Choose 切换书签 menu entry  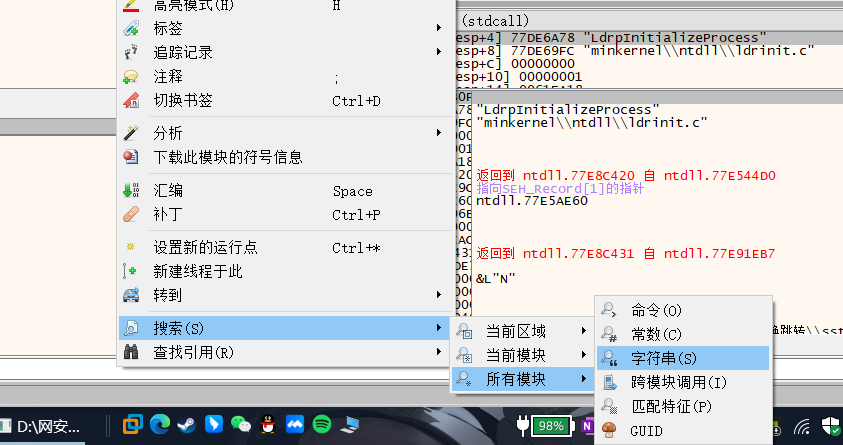(285, 101)
